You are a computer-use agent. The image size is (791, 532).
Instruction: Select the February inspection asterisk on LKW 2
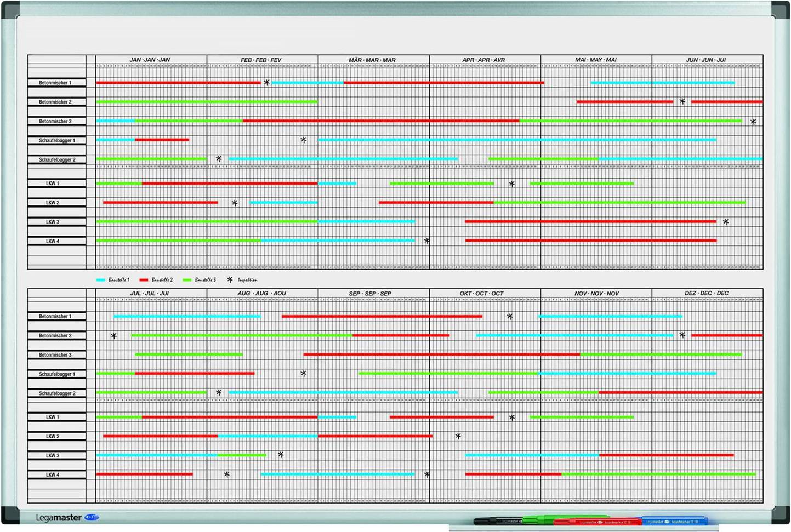click(235, 203)
